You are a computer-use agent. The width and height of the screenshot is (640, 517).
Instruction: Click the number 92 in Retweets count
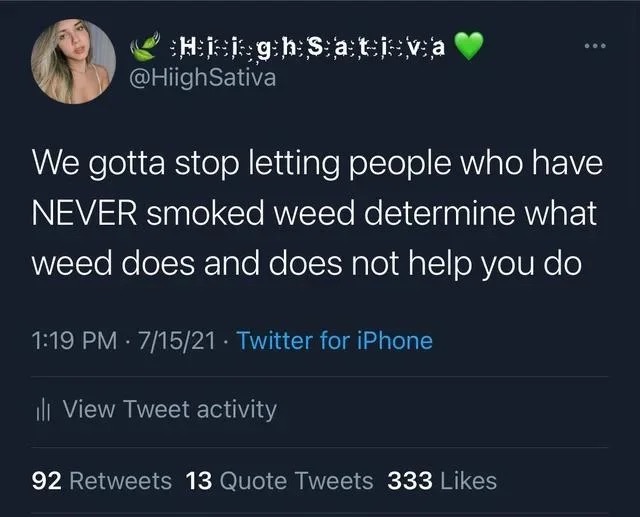point(47,480)
